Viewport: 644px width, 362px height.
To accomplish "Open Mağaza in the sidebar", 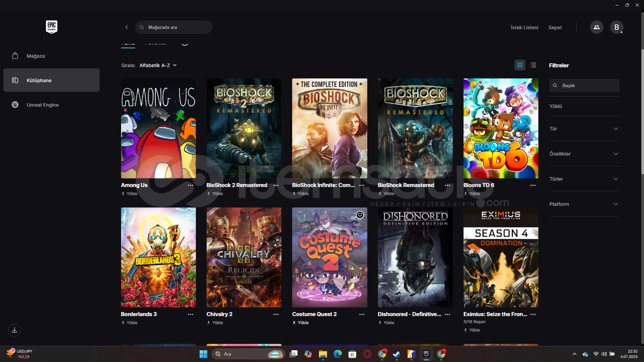I will (51, 56).
